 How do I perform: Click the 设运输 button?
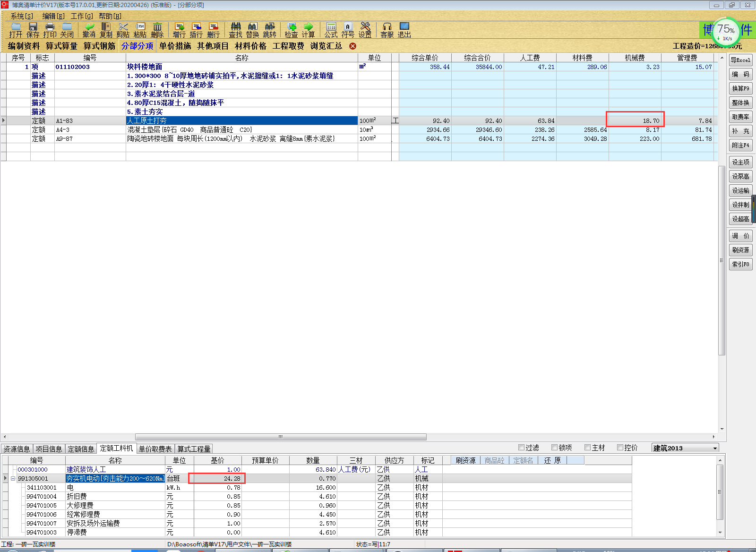pos(740,190)
